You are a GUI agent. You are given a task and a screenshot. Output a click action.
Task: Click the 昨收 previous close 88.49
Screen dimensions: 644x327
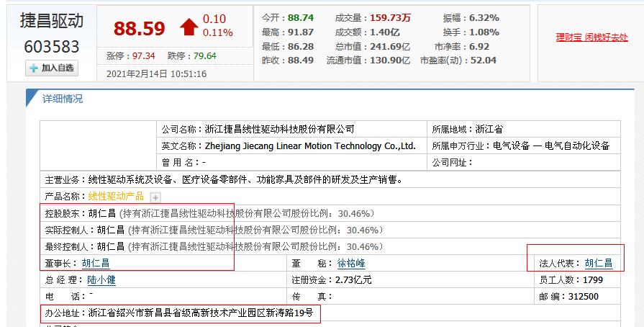301,61
